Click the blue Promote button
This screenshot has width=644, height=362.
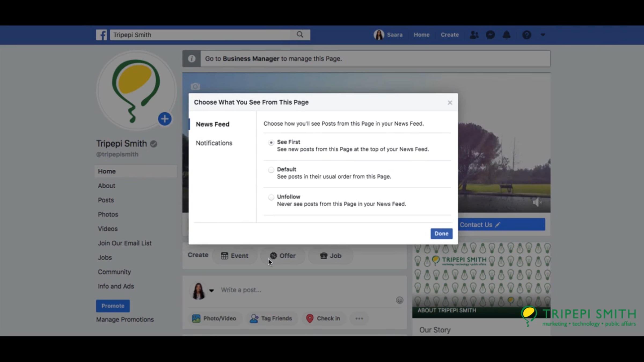tap(113, 306)
